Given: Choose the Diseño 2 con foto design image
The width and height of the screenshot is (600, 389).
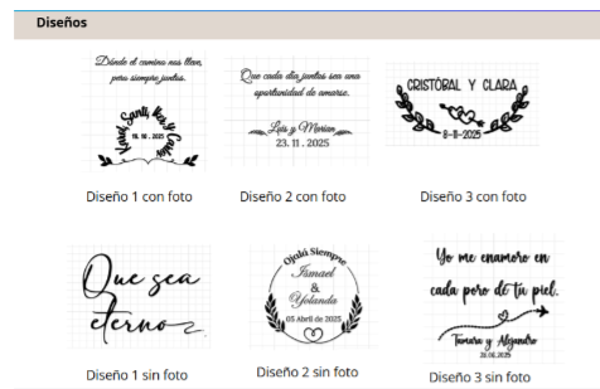Looking at the screenshot, I should point(297,111).
